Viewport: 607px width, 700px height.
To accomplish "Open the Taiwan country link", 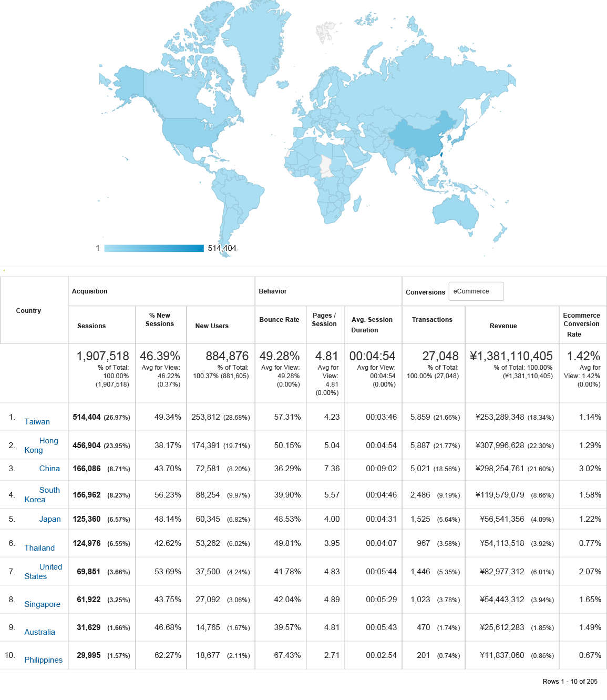I will [x=37, y=422].
